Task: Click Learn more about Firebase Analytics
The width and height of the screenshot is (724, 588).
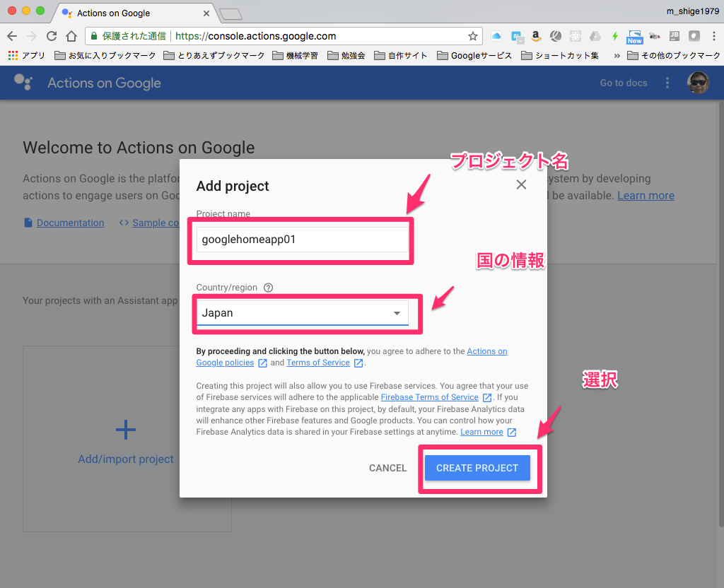Action: (481, 432)
